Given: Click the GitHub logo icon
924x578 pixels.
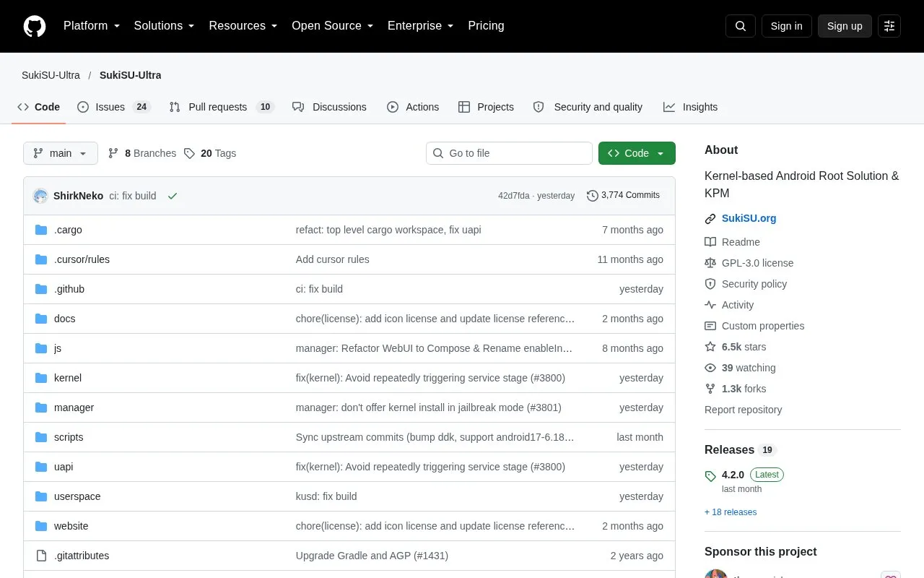Looking at the screenshot, I should point(35,26).
